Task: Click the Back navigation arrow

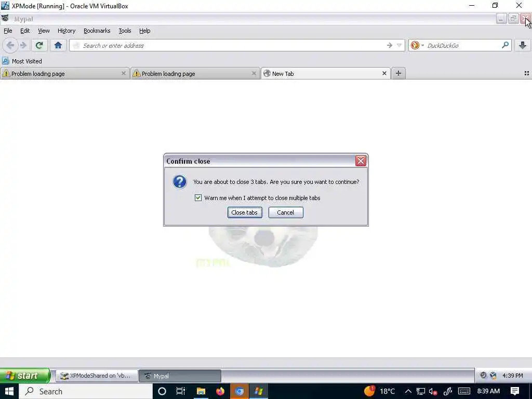Action: point(10,45)
